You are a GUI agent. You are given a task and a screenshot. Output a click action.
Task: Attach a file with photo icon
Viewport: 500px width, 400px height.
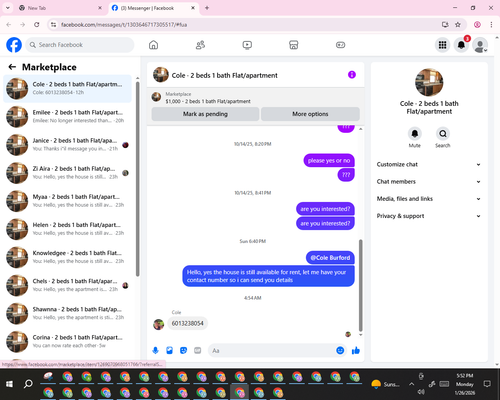[169, 350]
